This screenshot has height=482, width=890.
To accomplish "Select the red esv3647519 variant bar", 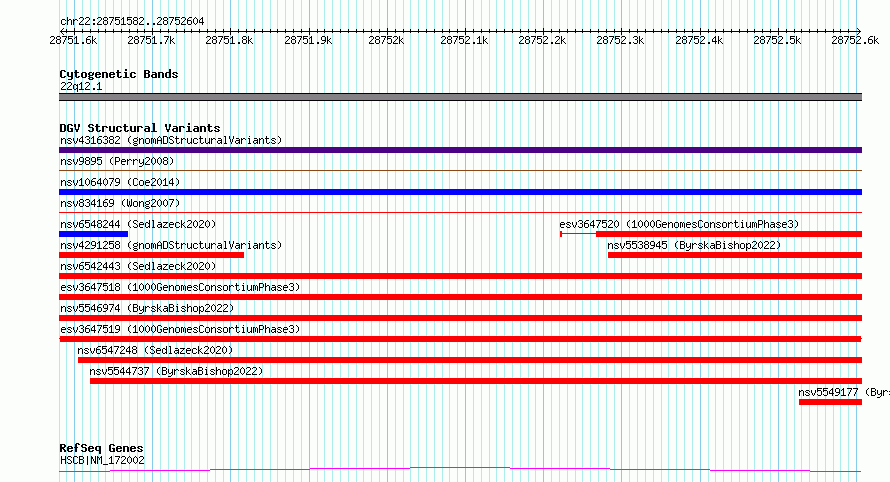I will [460, 339].
